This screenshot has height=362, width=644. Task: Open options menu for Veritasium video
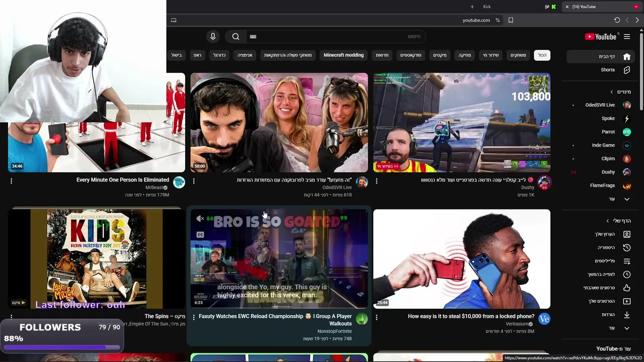point(376,318)
